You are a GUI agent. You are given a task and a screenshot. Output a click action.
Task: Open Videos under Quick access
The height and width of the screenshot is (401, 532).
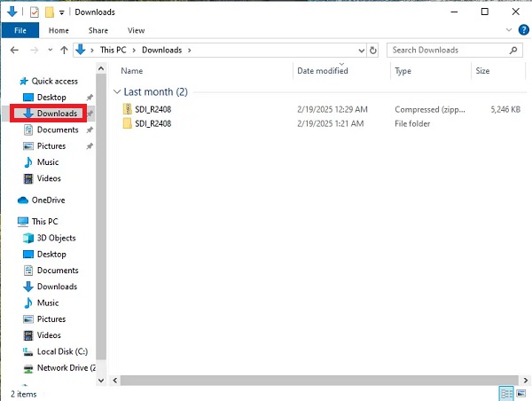pyautogui.click(x=49, y=178)
